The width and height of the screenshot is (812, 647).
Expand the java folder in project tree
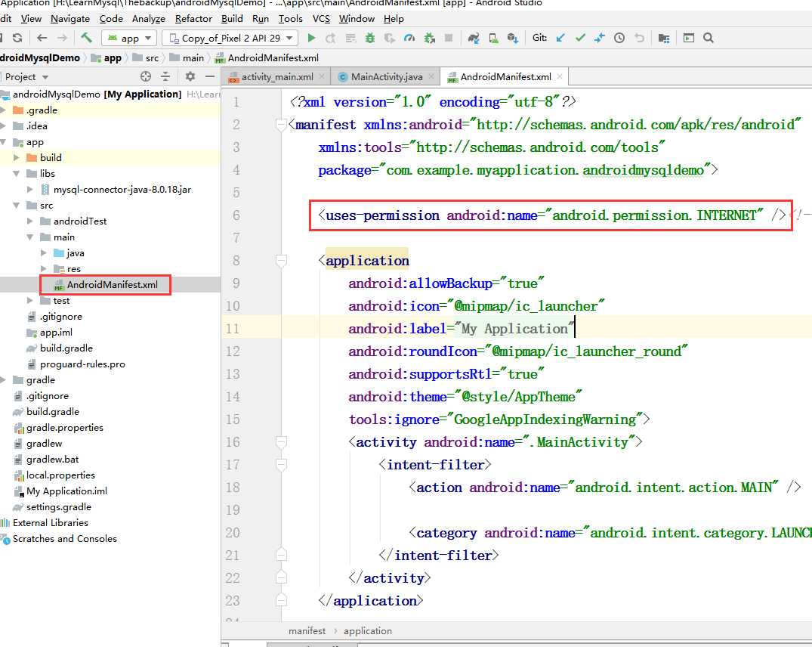click(x=45, y=253)
